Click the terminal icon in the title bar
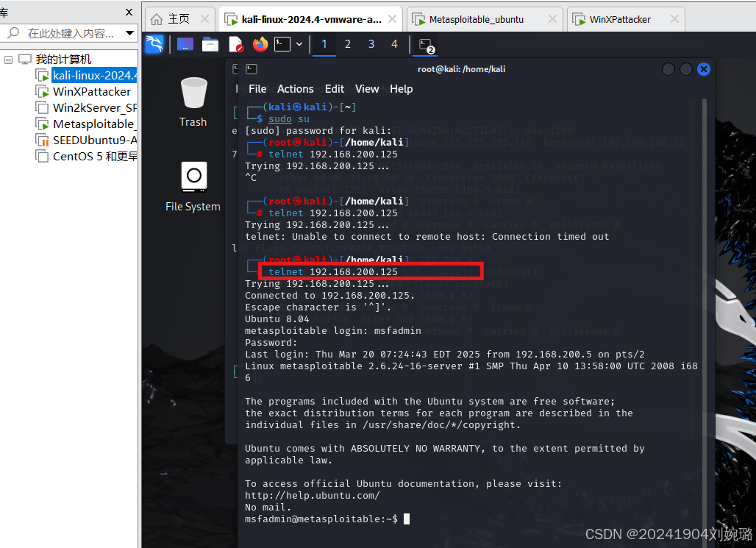 (x=252, y=69)
